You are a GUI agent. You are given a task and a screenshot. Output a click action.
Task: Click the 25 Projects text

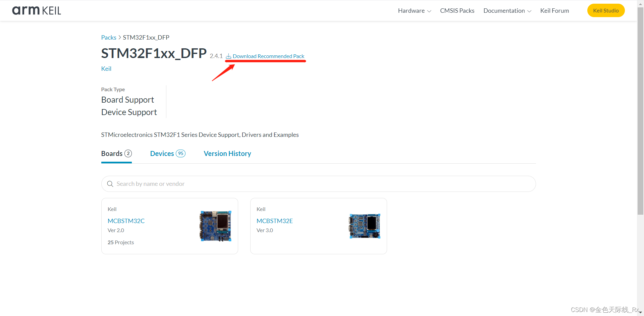click(121, 242)
